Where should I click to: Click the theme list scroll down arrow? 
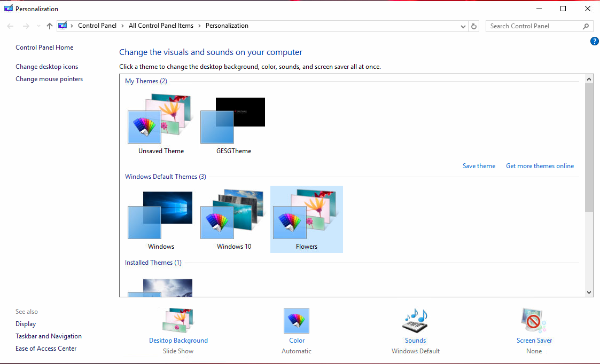[589, 292]
